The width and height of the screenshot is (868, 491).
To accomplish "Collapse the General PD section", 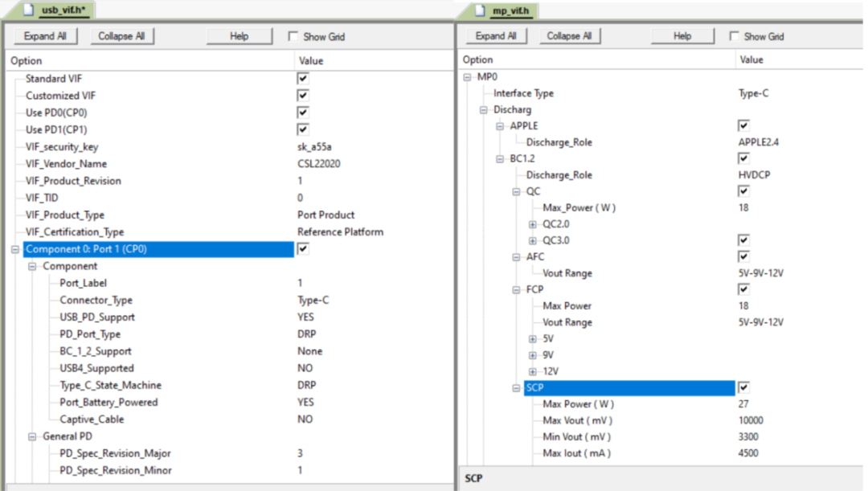I will [x=32, y=436].
